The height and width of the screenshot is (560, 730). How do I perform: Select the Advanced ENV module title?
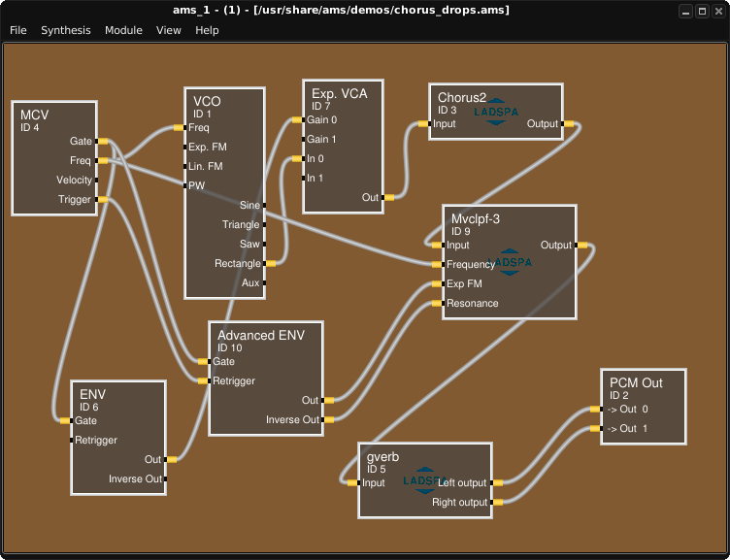click(261, 336)
